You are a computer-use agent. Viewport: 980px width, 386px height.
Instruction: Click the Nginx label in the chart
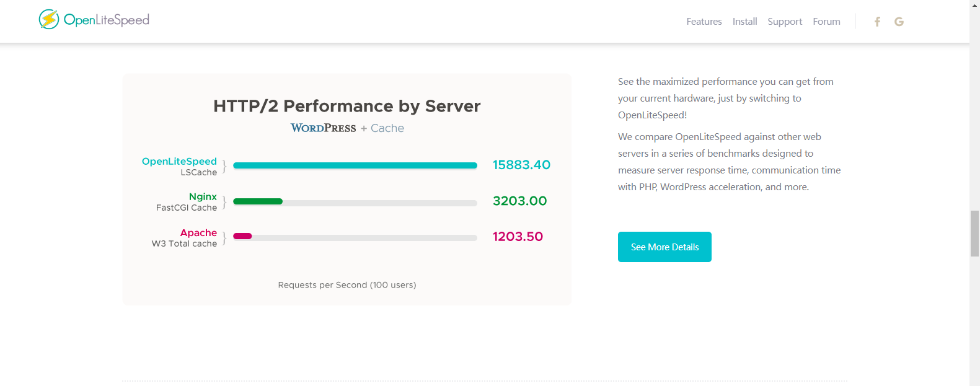coord(203,196)
